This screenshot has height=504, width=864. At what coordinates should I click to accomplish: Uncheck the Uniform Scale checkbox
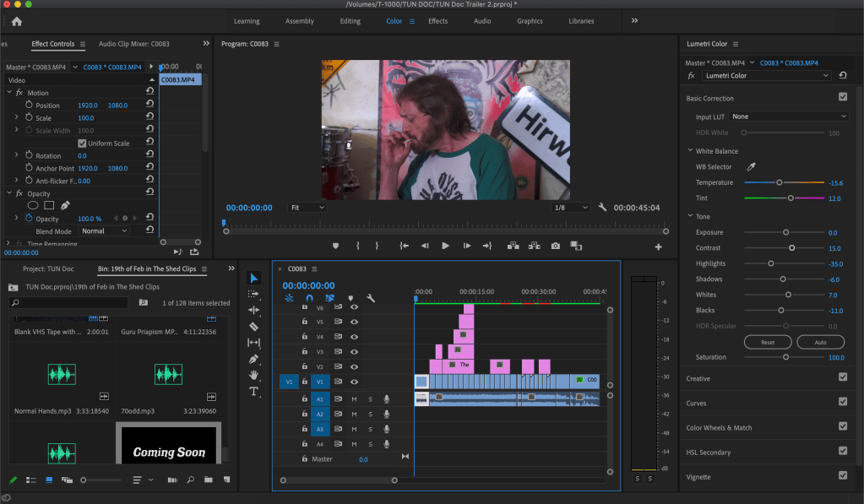82,144
